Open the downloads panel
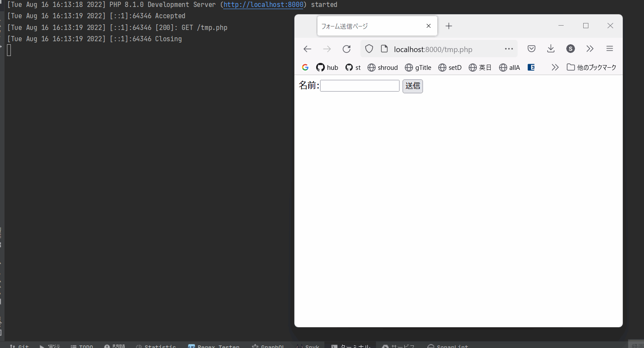Viewport: 644px width, 348px height. click(551, 49)
